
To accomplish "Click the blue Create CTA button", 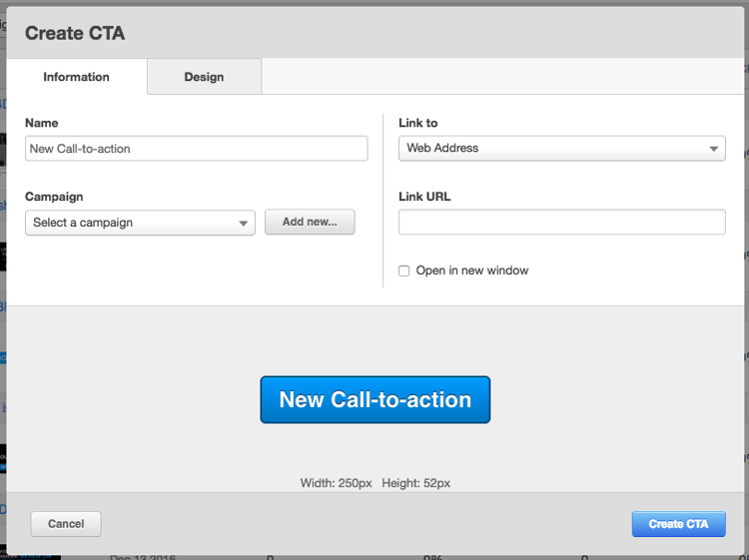I will coord(678,524).
